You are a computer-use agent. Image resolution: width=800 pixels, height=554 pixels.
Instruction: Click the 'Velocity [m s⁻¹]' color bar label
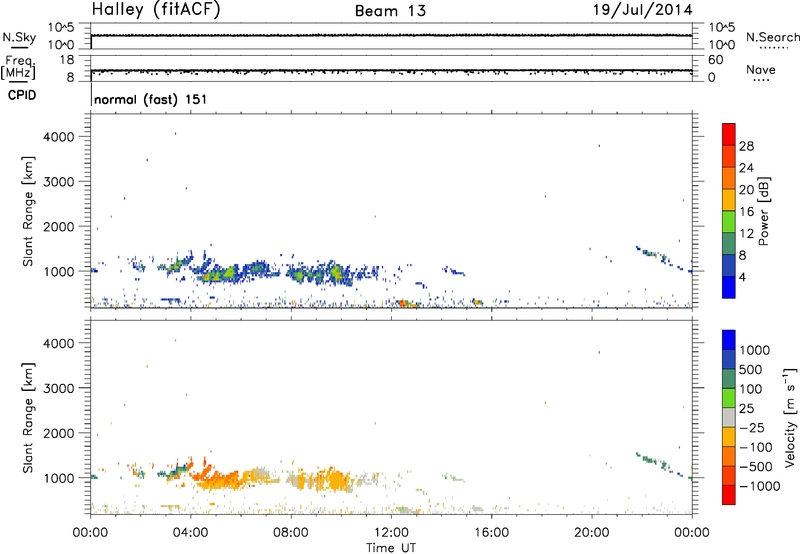point(790,418)
